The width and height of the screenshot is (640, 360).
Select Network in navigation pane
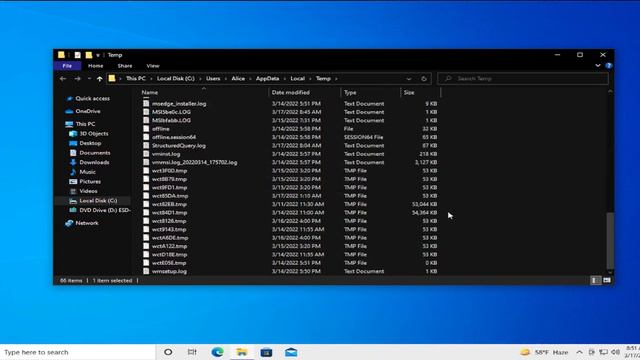[87, 223]
